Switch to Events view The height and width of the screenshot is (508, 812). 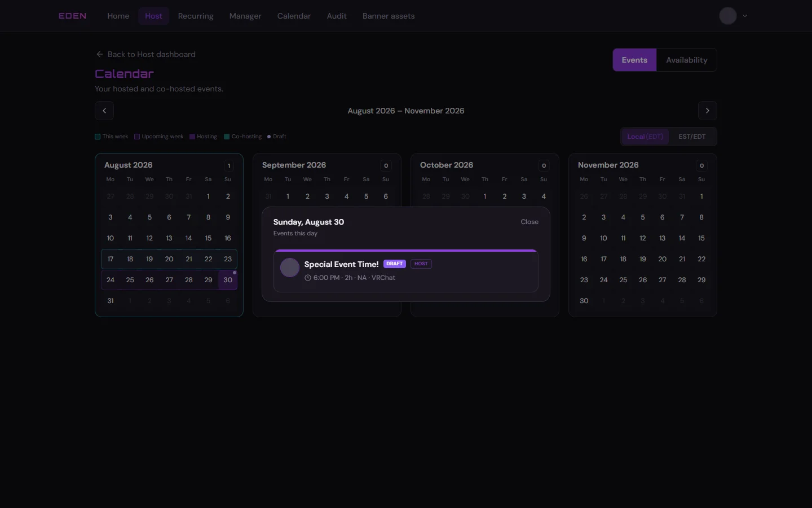point(634,60)
